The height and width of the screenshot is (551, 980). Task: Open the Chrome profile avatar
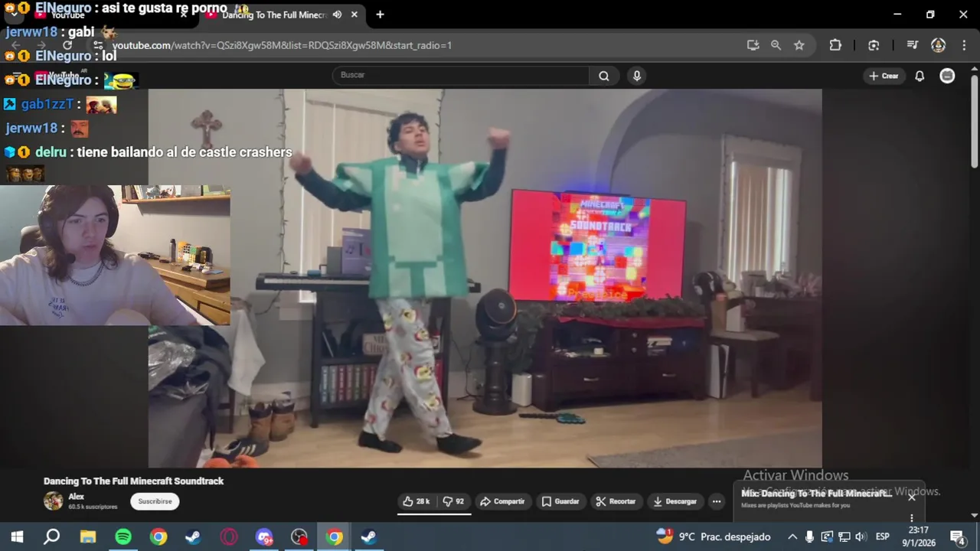tap(938, 45)
